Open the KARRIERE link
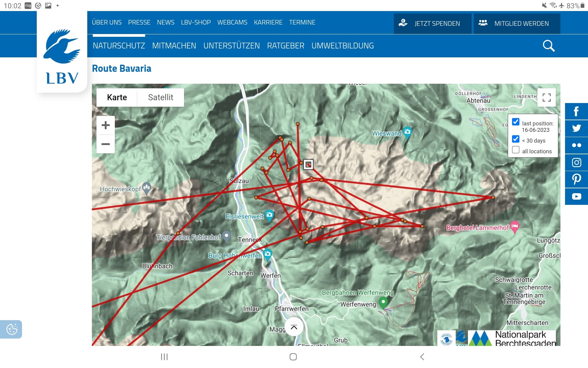The width and height of the screenshot is (588, 368). point(268,22)
